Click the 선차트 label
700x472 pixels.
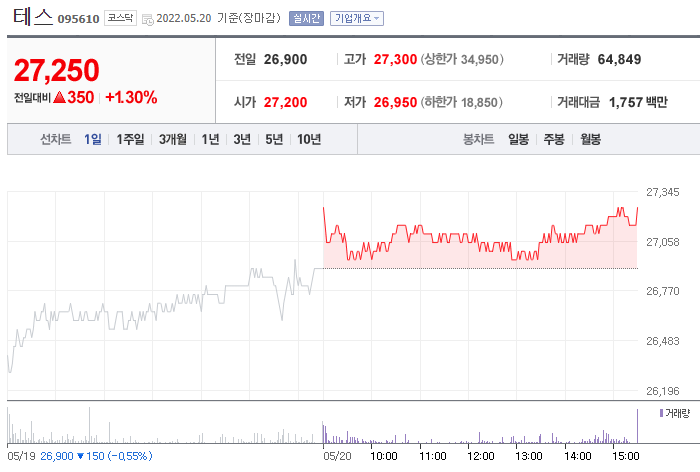click(56, 139)
